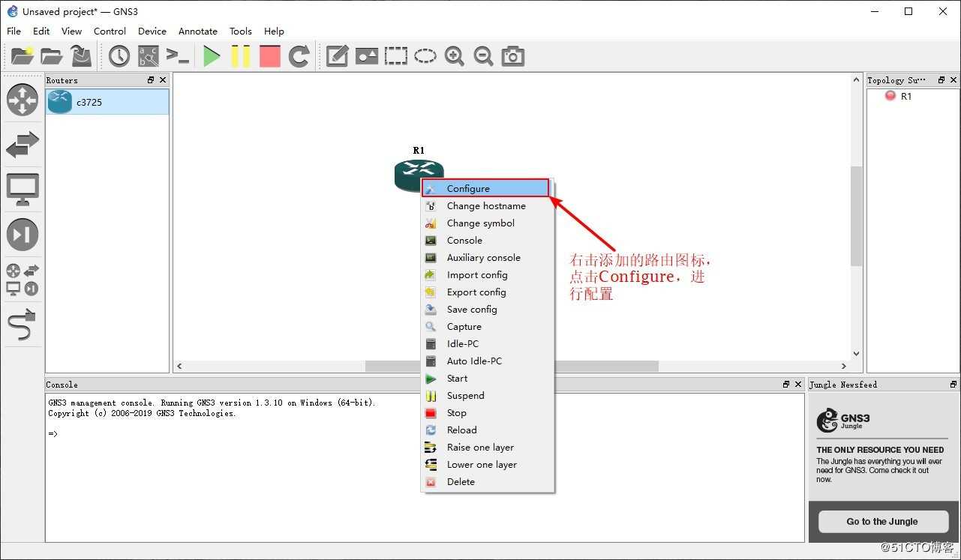
Task: Choose Suspend from the context menu
Action: click(x=486, y=395)
